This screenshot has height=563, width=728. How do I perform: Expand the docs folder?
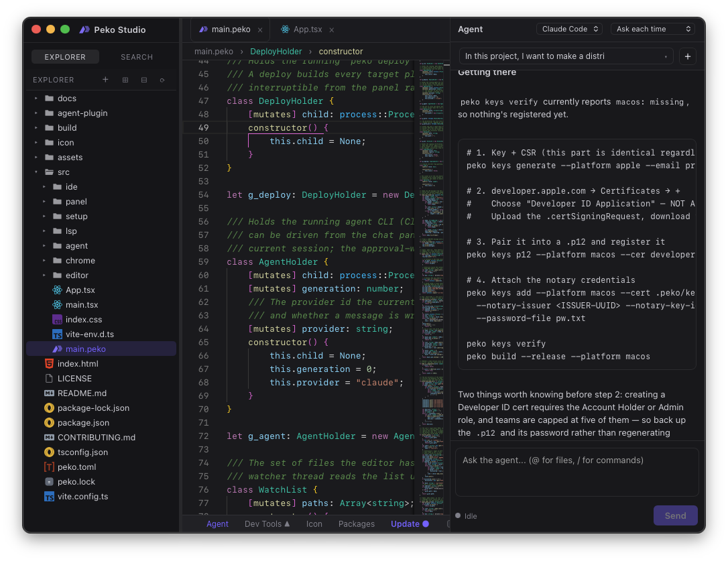[36, 99]
